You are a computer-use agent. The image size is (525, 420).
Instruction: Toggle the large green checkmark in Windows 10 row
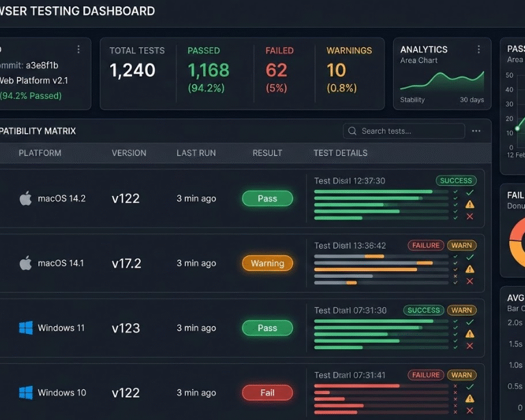click(x=470, y=387)
